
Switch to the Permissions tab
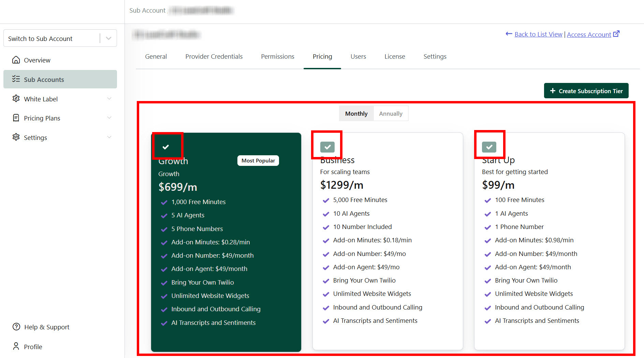[x=278, y=57]
